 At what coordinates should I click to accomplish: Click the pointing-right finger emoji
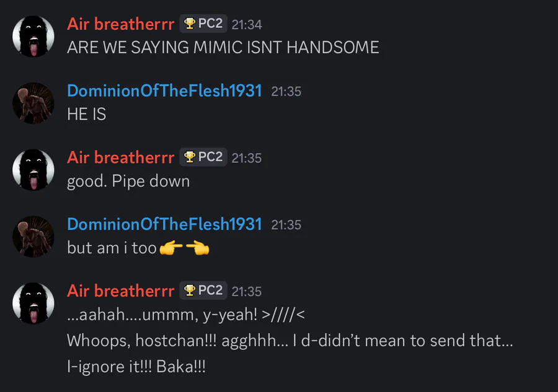tap(171, 249)
